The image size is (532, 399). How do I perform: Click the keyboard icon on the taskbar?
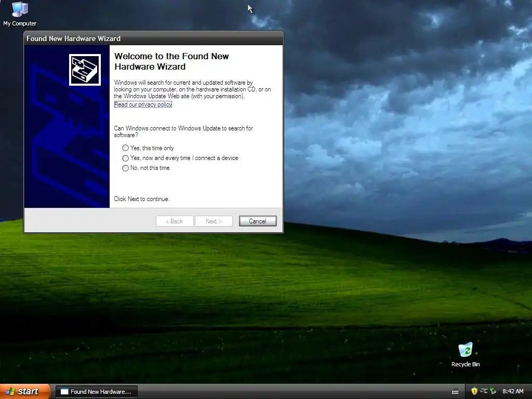[x=455, y=392]
